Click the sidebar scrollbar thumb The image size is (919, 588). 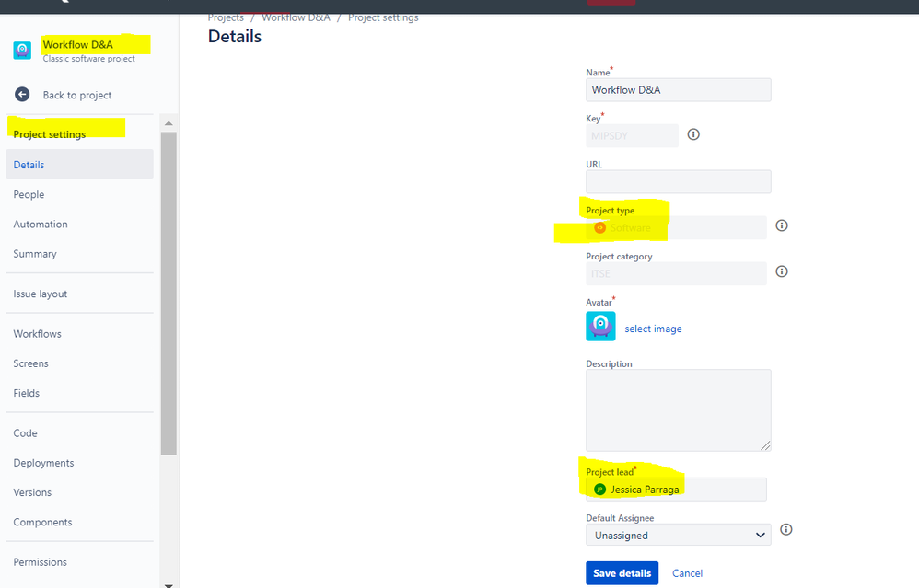(169, 293)
